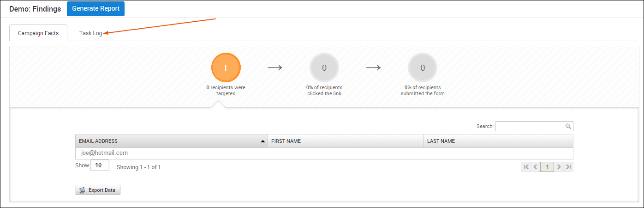Image resolution: width=644 pixels, height=208 pixels.
Task: Jump to the first page of results
Action: click(526, 167)
